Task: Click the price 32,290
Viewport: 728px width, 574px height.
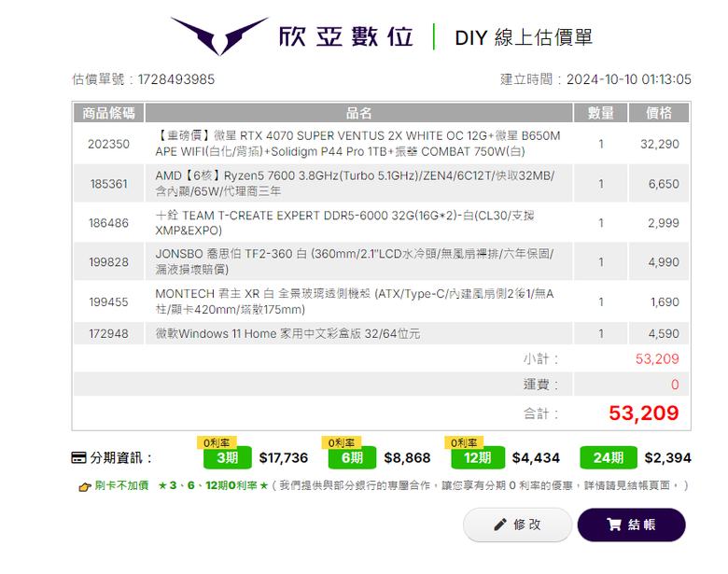Action: 660,144
